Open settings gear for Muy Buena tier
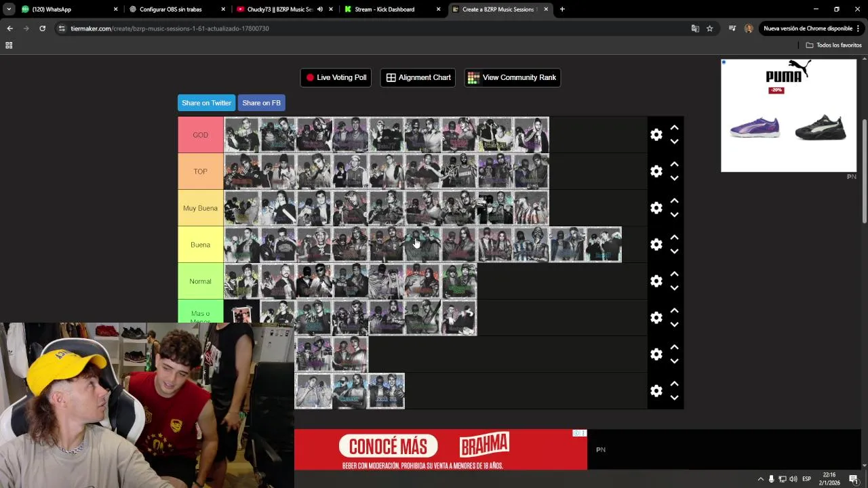This screenshot has width=868, height=488. 656,208
